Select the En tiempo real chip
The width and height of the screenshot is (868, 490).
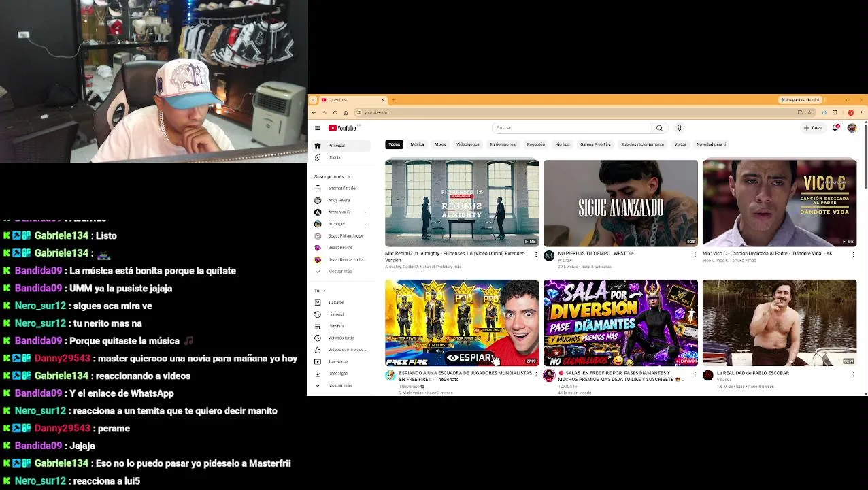click(x=503, y=144)
